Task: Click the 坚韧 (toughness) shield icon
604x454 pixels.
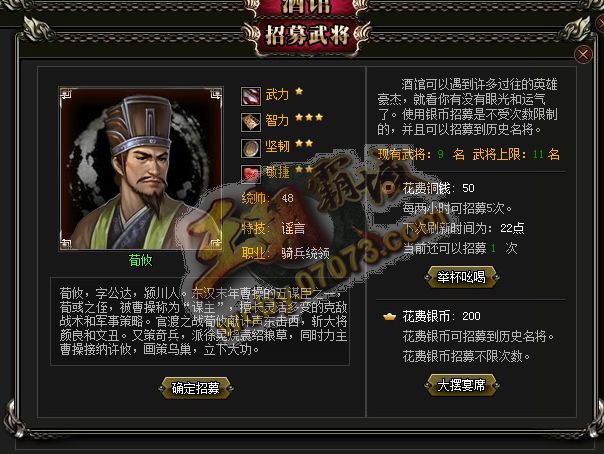Action: (251, 148)
